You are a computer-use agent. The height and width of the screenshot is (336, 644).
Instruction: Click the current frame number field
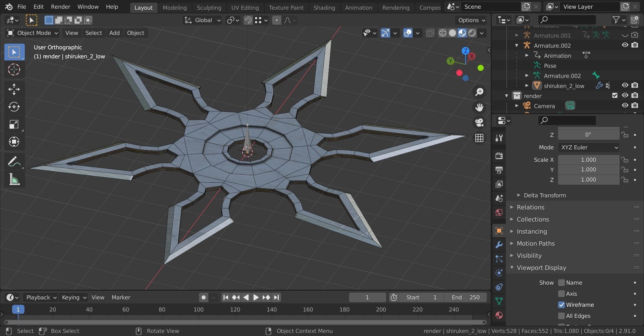coord(367,297)
